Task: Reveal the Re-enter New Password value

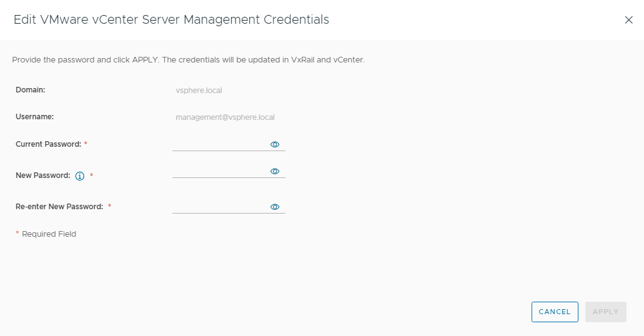Action: pos(275,207)
